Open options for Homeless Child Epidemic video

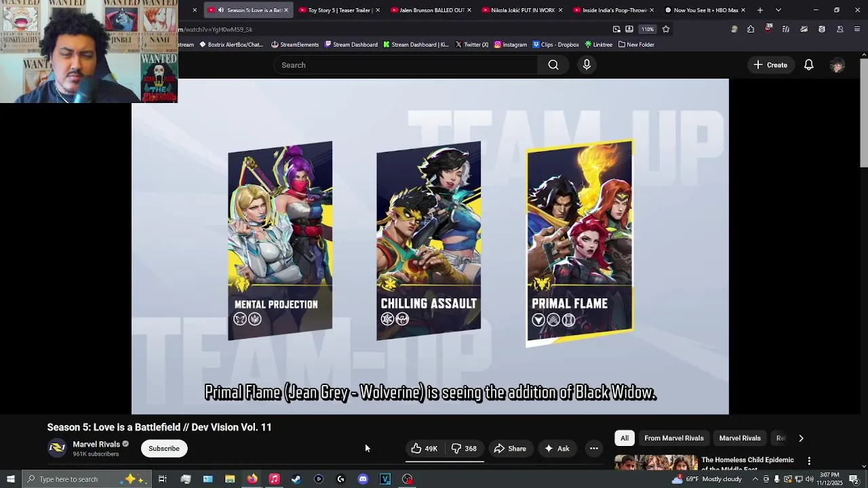pyautogui.click(x=809, y=461)
